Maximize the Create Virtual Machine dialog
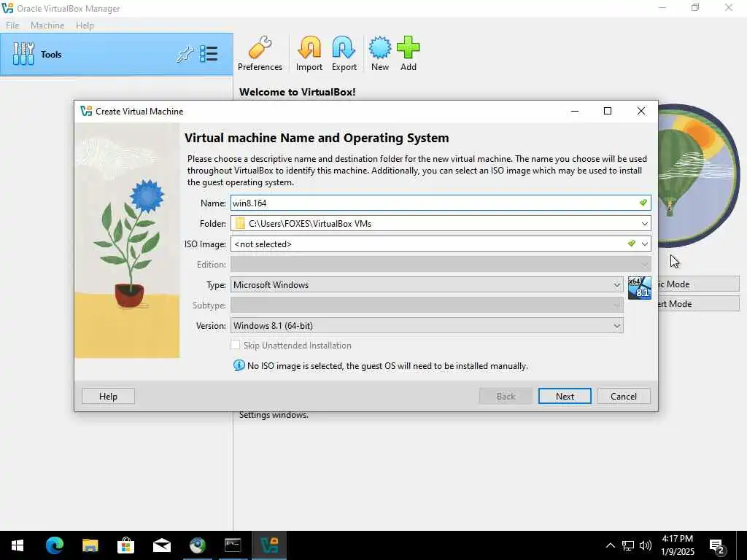This screenshot has height=560, width=747. coord(608,111)
